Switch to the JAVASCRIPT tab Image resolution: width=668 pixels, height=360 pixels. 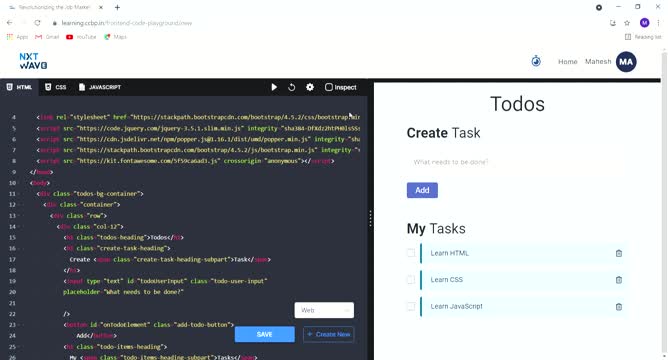point(100,87)
